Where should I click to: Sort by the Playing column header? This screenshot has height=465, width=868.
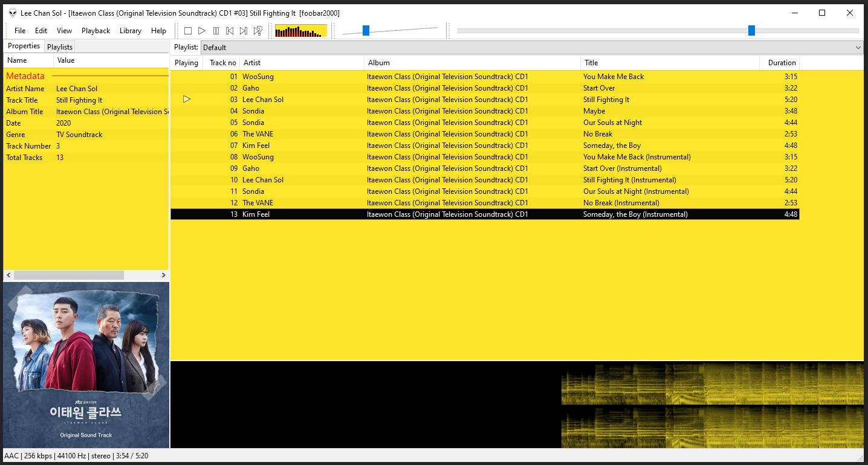pos(186,63)
